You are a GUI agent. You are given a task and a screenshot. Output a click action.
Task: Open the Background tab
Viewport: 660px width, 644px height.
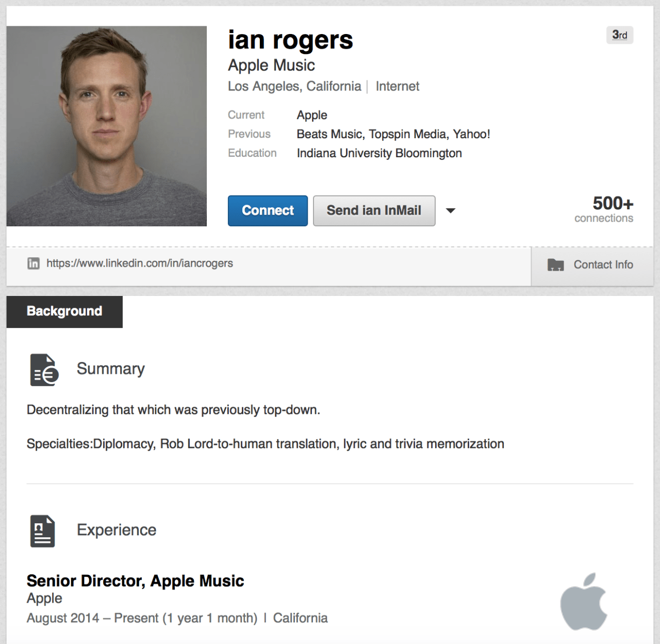(x=64, y=311)
